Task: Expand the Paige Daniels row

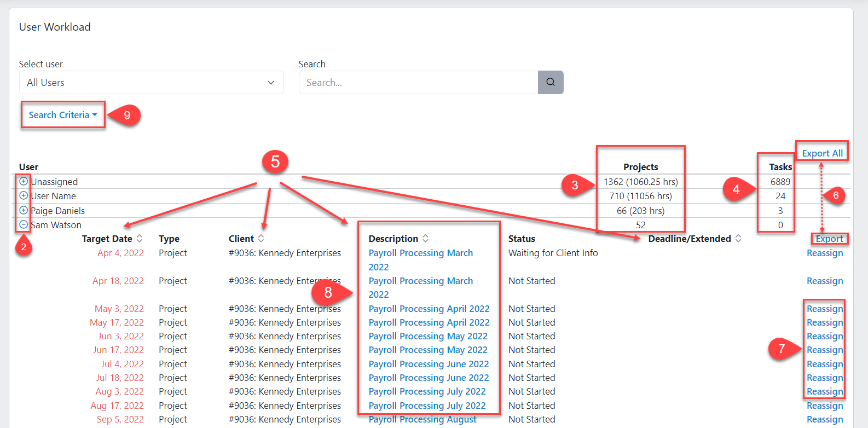Action: click(x=24, y=210)
